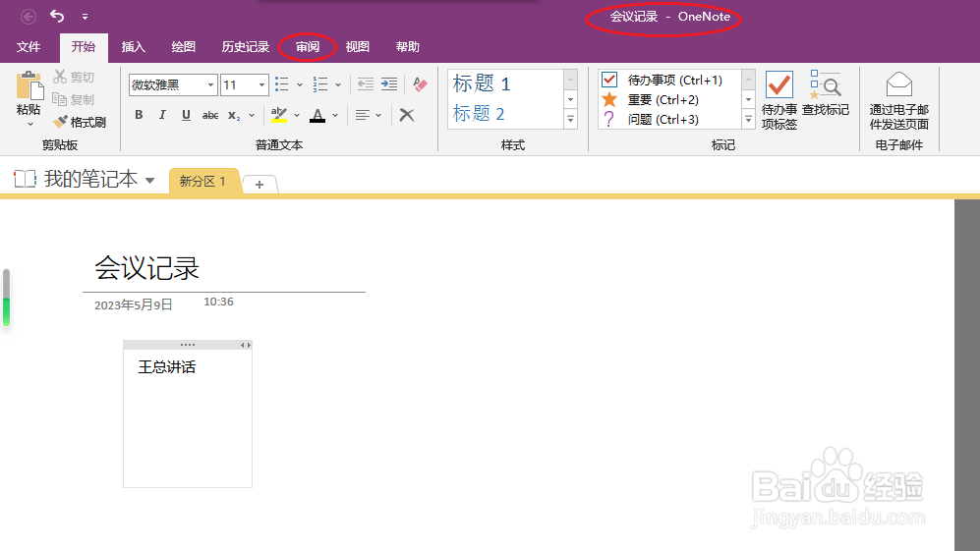This screenshot has height=551, width=980.
Task: Select the 新分区 1 section tab
Action: pos(202,181)
